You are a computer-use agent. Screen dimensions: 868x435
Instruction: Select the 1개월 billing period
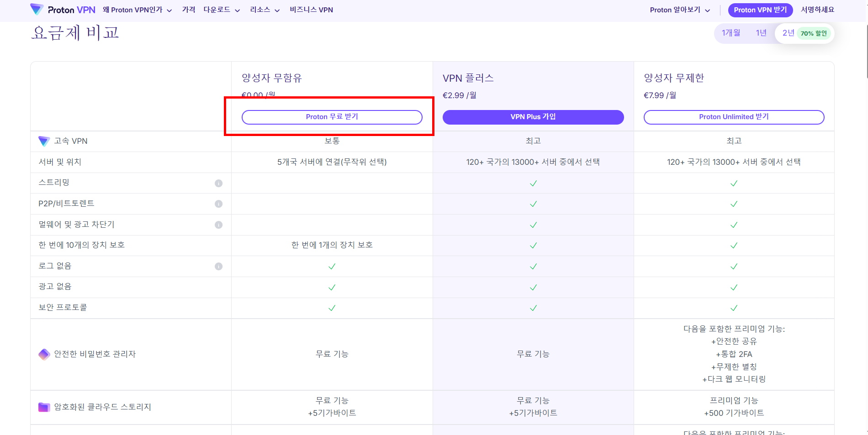pos(731,33)
